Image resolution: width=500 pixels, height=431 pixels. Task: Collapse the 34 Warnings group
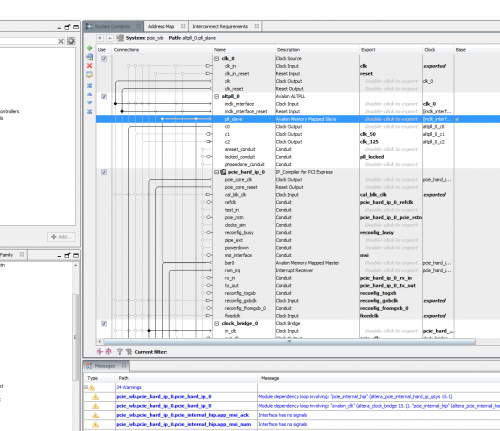[x=86, y=387]
